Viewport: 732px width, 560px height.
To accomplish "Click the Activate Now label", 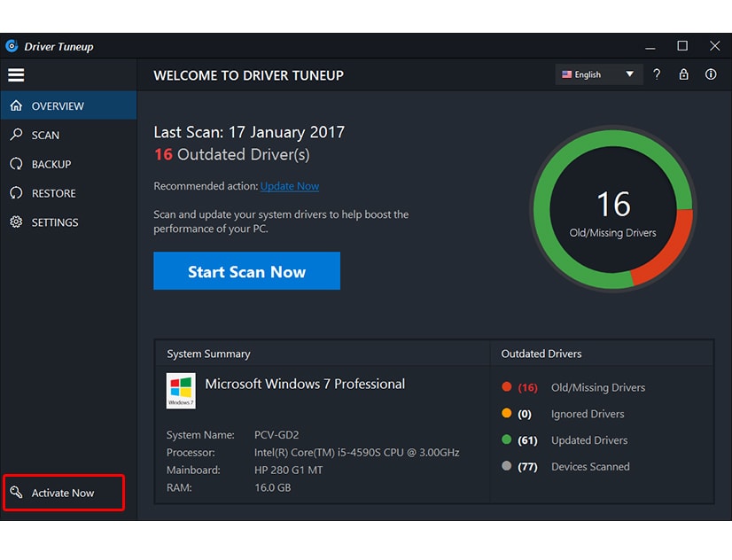I will click(63, 493).
